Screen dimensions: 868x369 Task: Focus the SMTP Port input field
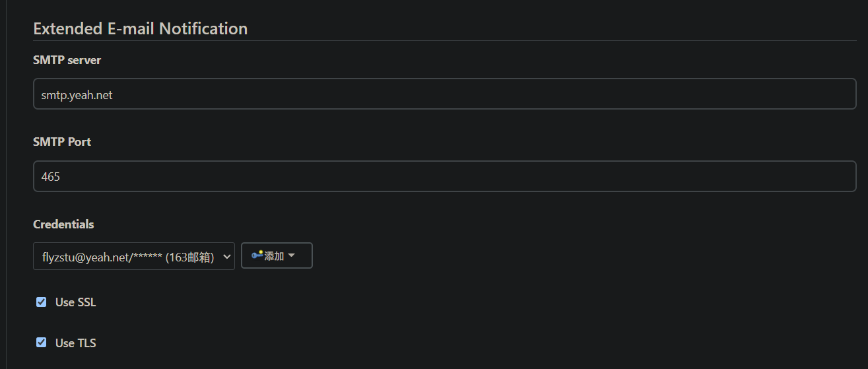[x=444, y=176]
